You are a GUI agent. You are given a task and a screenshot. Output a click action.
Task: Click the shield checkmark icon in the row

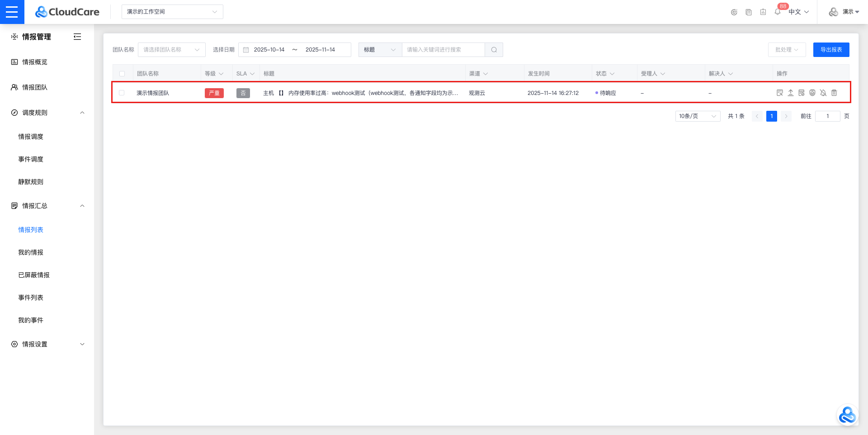(x=812, y=93)
